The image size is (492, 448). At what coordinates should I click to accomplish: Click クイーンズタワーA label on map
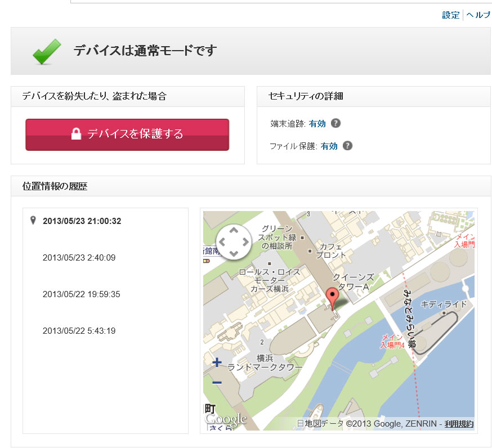[354, 282]
